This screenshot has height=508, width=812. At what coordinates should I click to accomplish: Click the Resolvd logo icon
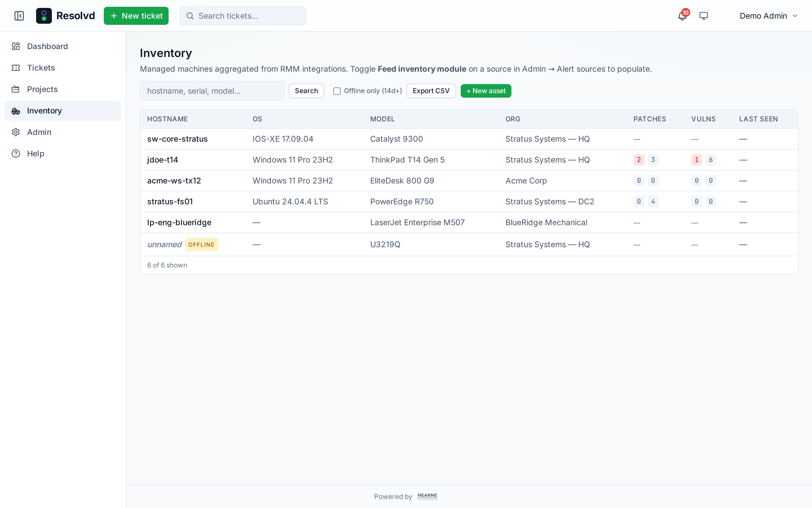pyautogui.click(x=44, y=16)
